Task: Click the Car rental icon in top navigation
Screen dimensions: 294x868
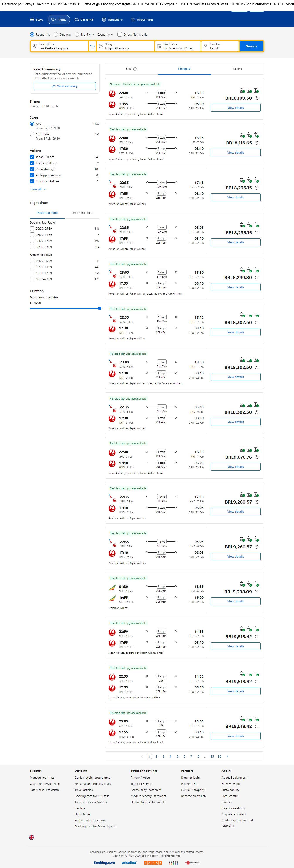Action: 77,20
